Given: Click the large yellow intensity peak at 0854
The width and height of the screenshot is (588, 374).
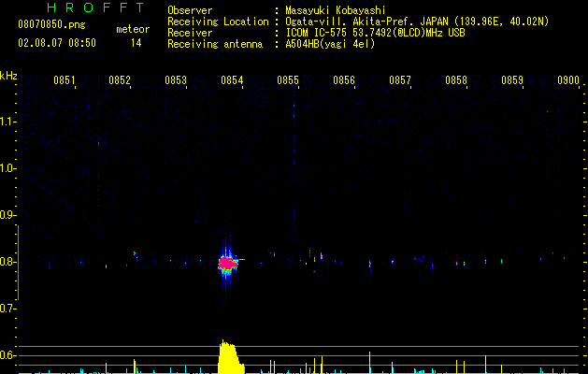Looking at the screenshot, I should [230, 357].
